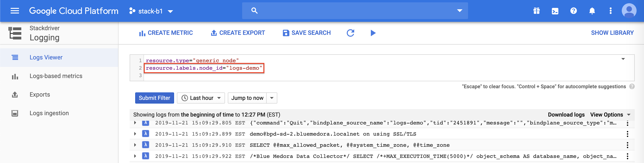Start streaming logs with play icon
This screenshot has width=644, height=163.
click(x=373, y=33)
